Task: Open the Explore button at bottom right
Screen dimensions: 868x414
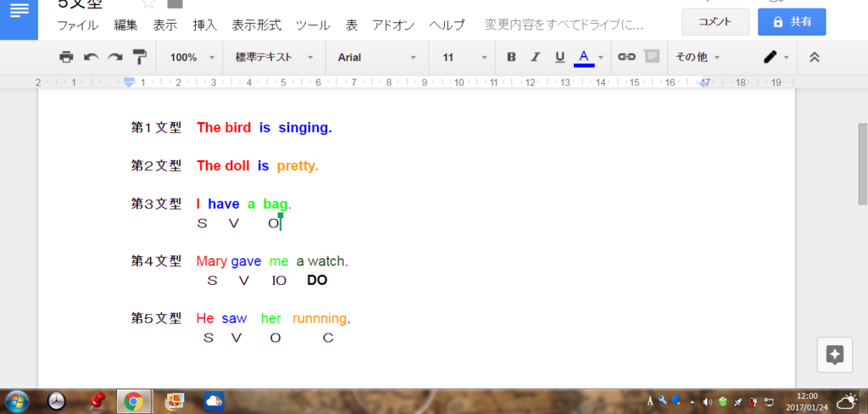Action: tap(834, 355)
